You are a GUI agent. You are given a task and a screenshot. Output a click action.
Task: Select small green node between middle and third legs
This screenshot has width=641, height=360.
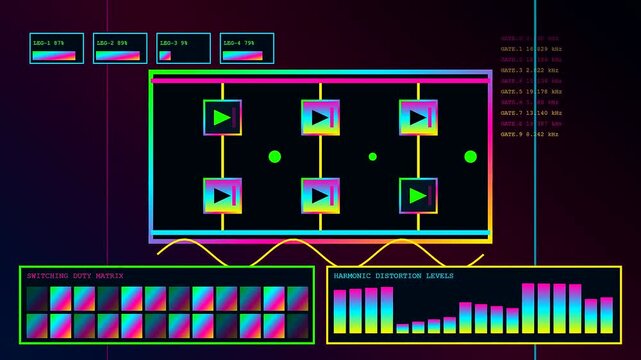372,157
